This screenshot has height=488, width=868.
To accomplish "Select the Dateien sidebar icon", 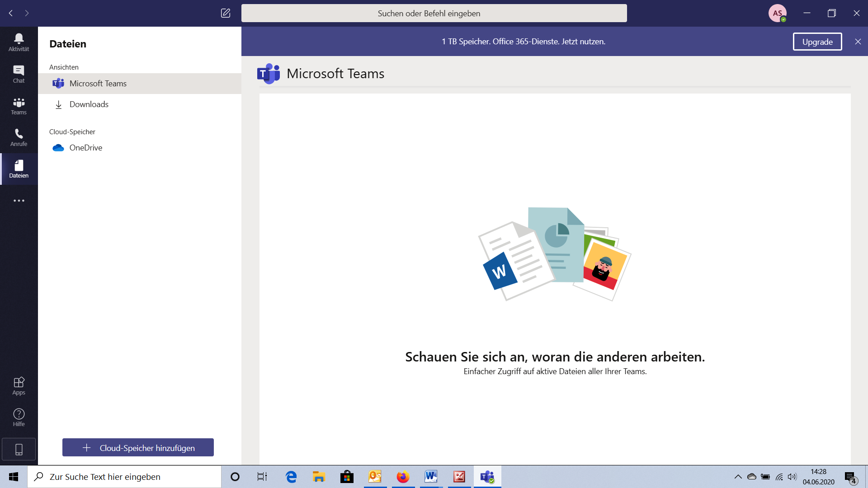I will point(19,169).
